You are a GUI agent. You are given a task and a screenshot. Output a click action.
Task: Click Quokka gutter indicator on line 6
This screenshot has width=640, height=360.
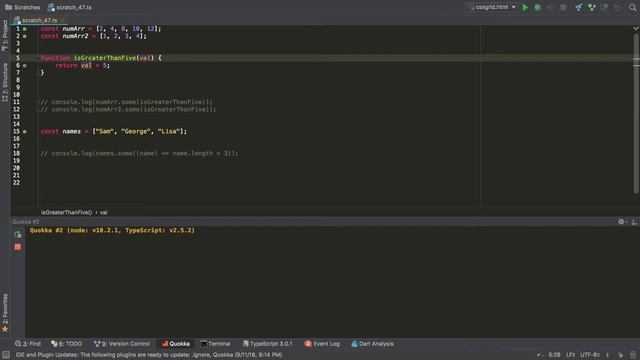pyautogui.click(x=25, y=66)
